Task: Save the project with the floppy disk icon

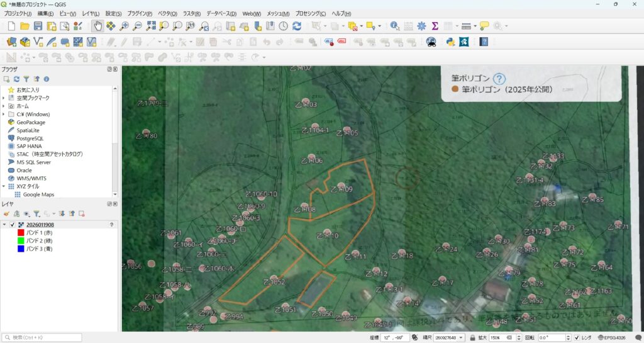Action: (x=38, y=26)
